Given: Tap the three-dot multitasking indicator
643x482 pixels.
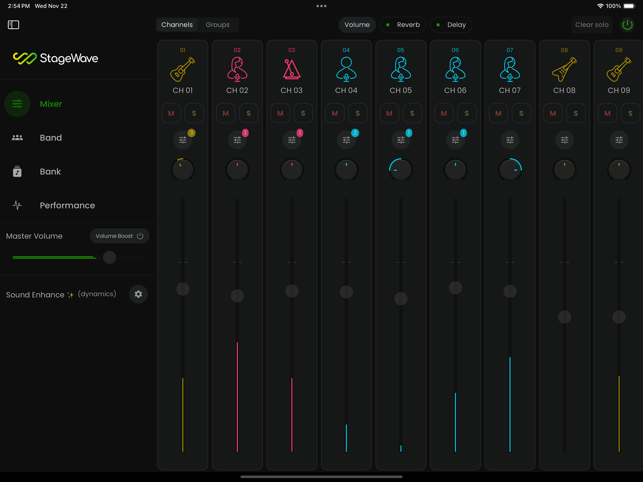Looking at the screenshot, I should click(x=322, y=6).
